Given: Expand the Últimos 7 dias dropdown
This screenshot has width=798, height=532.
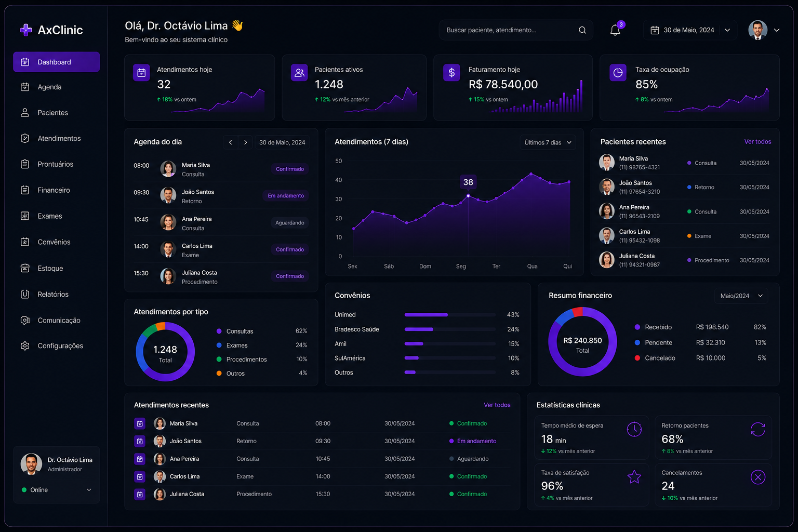Looking at the screenshot, I should (548, 142).
